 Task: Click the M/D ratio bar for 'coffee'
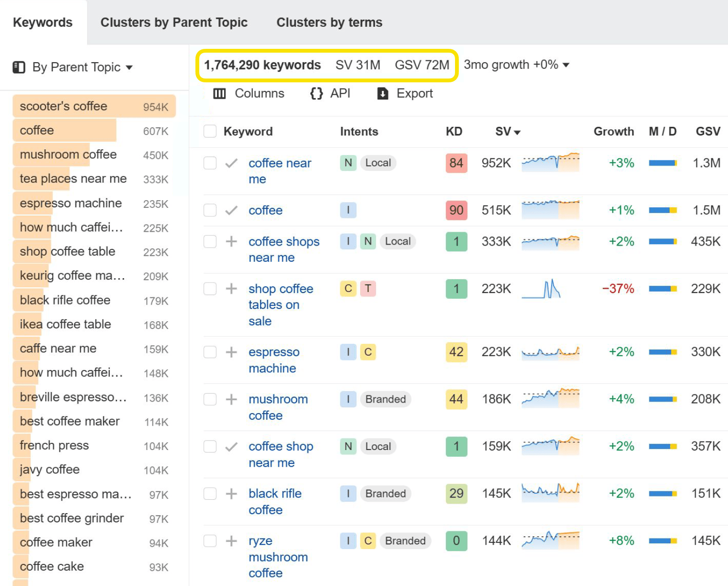[x=662, y=210]
